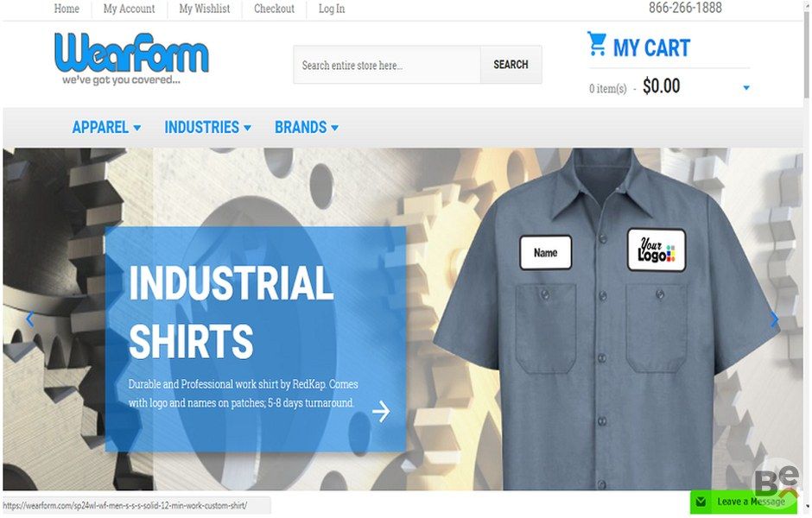Open the Brands dropdown menu

pos(307,127)
